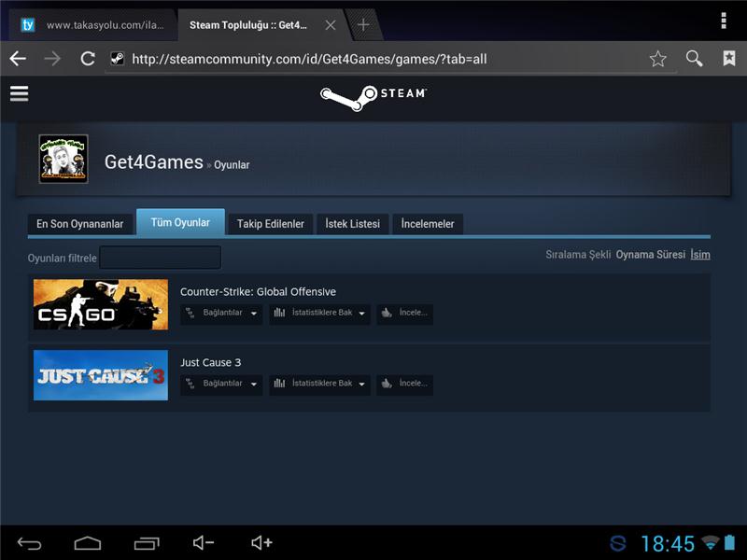747x560 pixels.
Task: Sort games by İsim
Action: coord(700,255)
